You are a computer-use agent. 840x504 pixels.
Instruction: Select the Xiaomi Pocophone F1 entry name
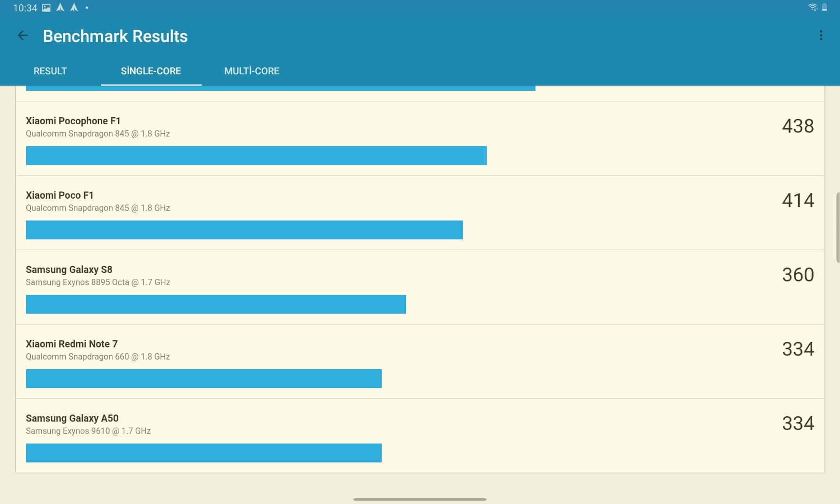(x=73, y=121)
